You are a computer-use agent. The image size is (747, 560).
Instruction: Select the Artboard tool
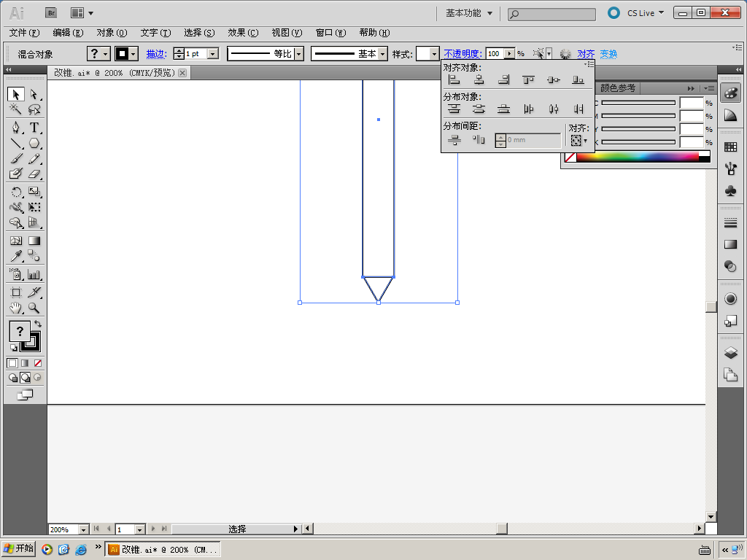click(16, 292)
